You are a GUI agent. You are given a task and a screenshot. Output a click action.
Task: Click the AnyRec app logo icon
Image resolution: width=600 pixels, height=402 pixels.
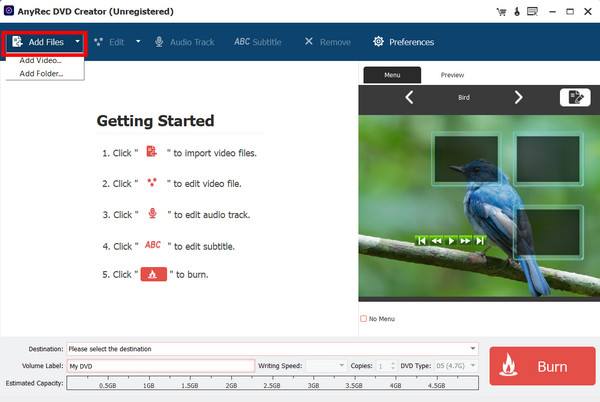point(9,10)
